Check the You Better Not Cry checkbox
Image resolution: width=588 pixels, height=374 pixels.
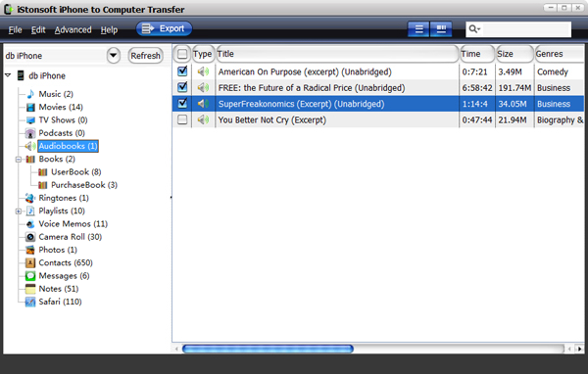[x=182, y=119]
